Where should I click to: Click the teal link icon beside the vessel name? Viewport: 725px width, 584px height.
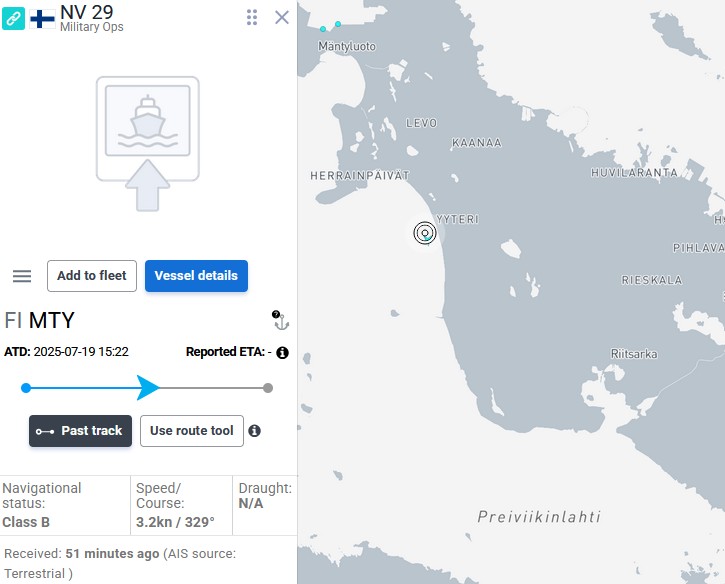click(13, 18)
